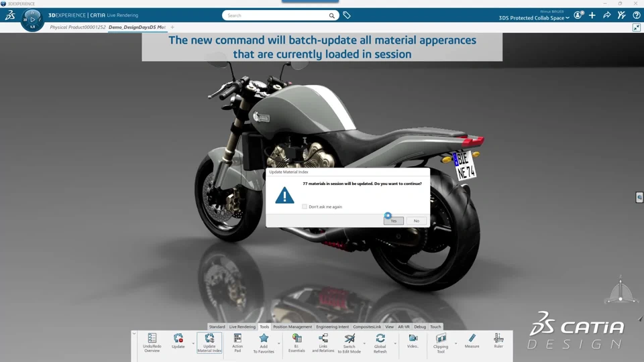Run Update Material Index command

coord(209,343)
